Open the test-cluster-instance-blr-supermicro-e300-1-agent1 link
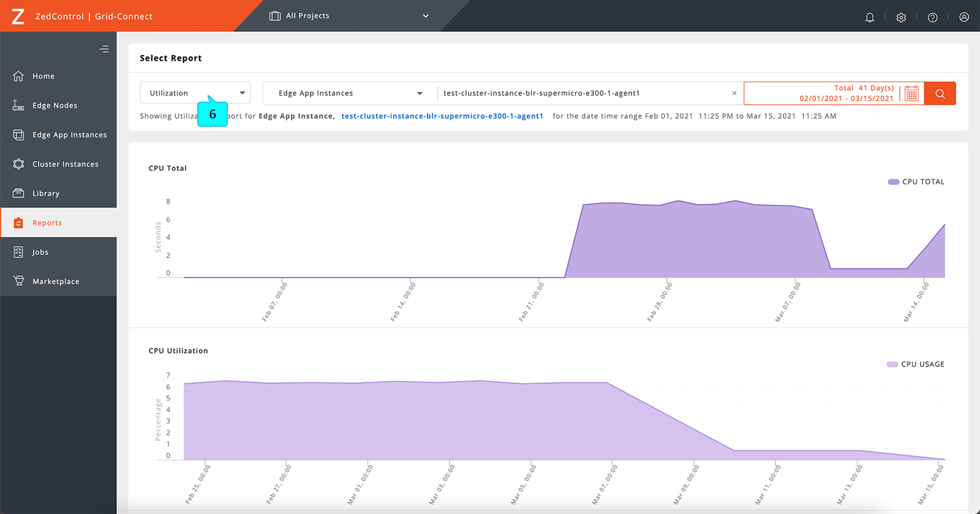Image resolution: width=980 pixels, height=514 pixels. click(442, 116)
